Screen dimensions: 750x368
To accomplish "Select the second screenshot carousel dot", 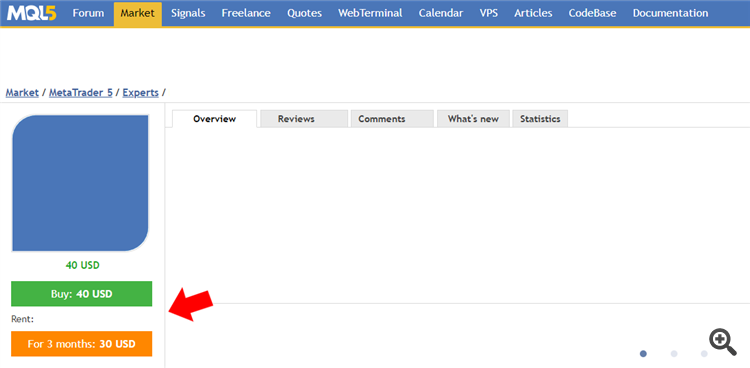I will [674, 354].
